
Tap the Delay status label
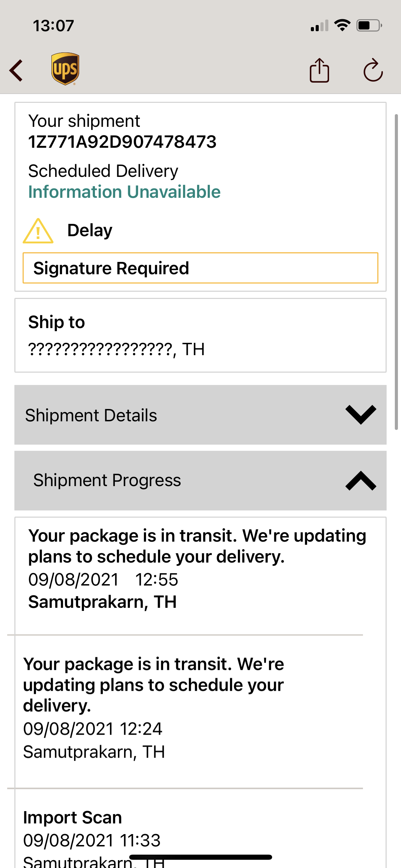[x=90, y=230]
